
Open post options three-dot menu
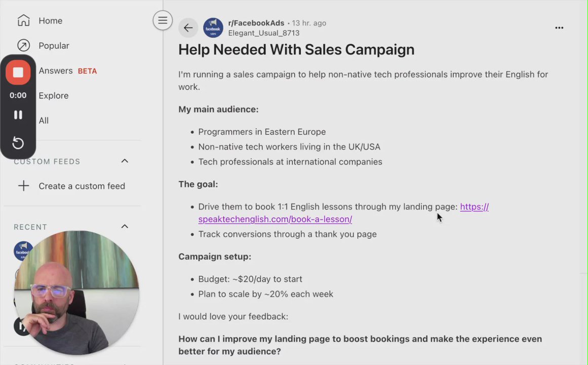point(559,28)
